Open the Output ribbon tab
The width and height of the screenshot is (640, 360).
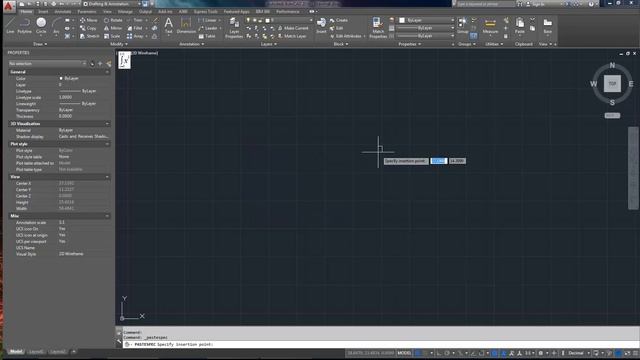[145, 11]
